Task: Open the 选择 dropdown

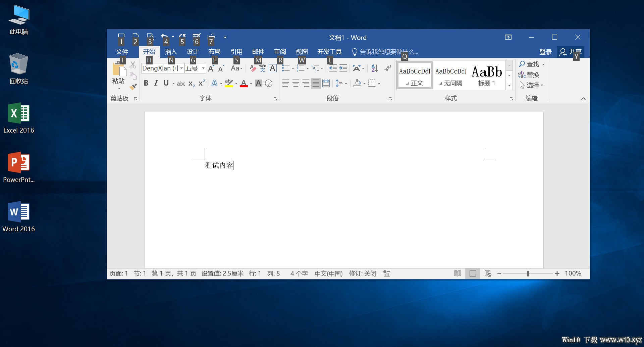Action: (x=531, y=85)
